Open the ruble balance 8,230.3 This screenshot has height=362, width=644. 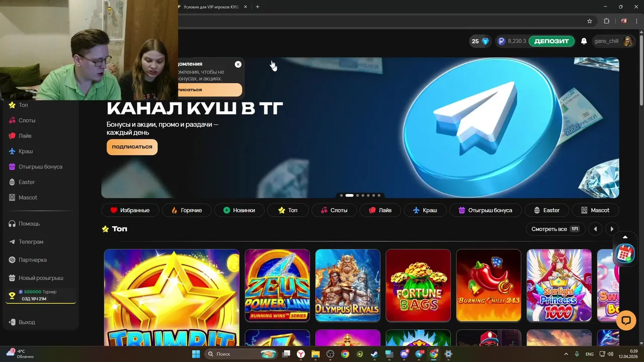pos(512,41)
